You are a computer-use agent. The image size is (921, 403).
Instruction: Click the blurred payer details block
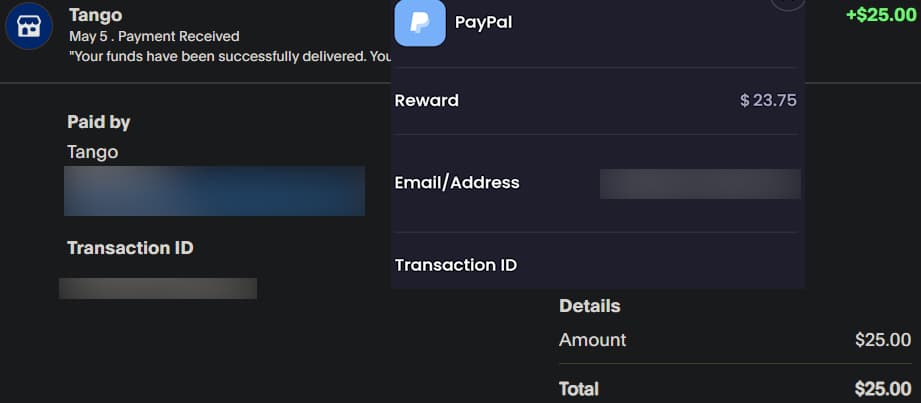pos(214,191)
